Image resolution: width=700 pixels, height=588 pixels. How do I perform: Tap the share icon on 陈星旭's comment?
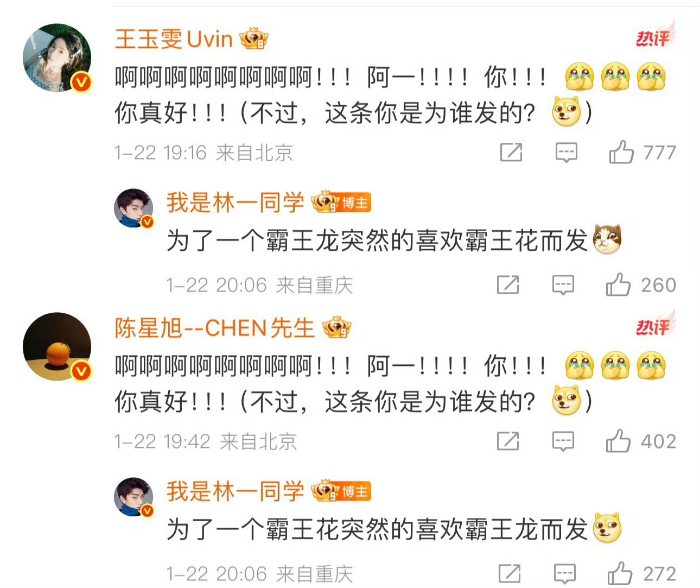508,441
